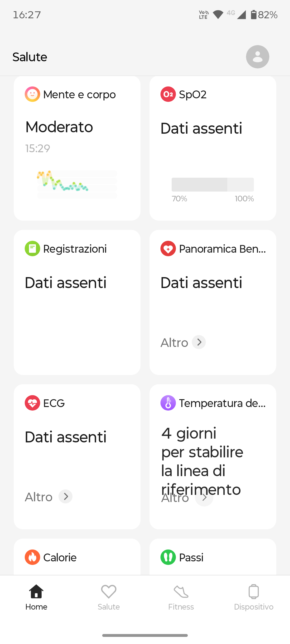Tap the Mente e corpo smiley icon
Image resolution: width=290 pixels, height=644 pixels.
(32, 94)
